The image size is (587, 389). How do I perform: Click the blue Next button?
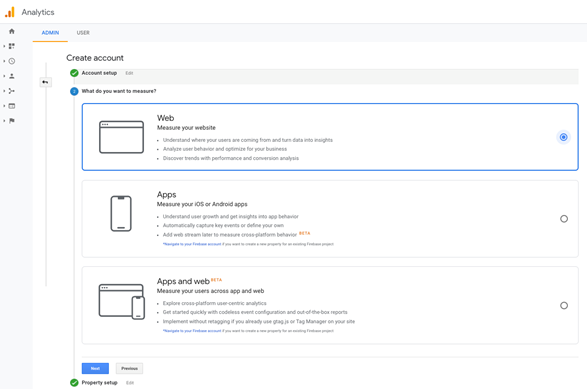(95, 368)
